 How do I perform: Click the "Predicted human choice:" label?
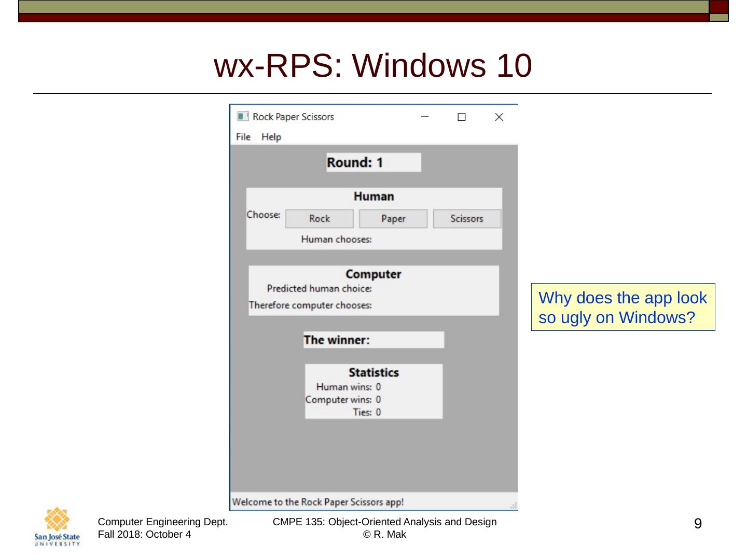pyautogui.click(x=319, y=289)
